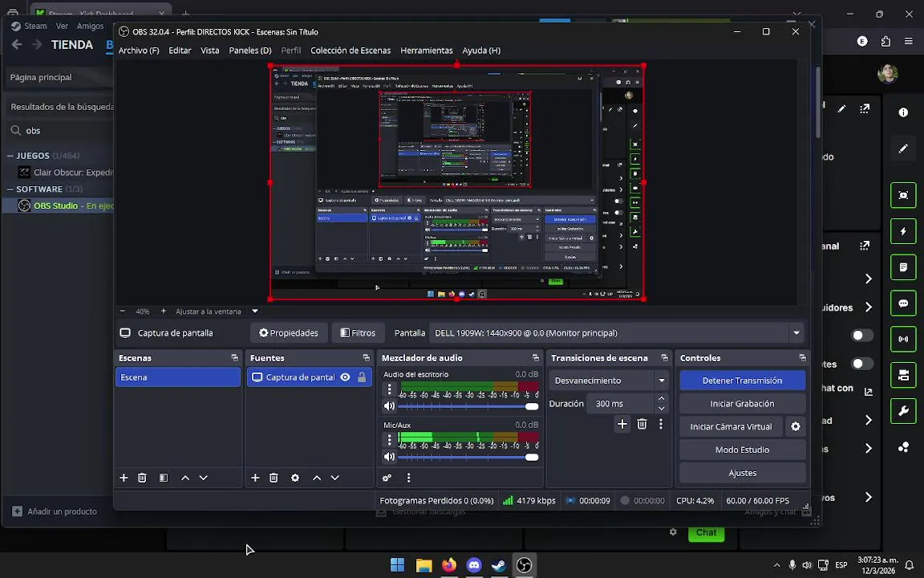Add a new scene with the plus icon
This screenshot has height=578, width=924.
coord(124,478)
